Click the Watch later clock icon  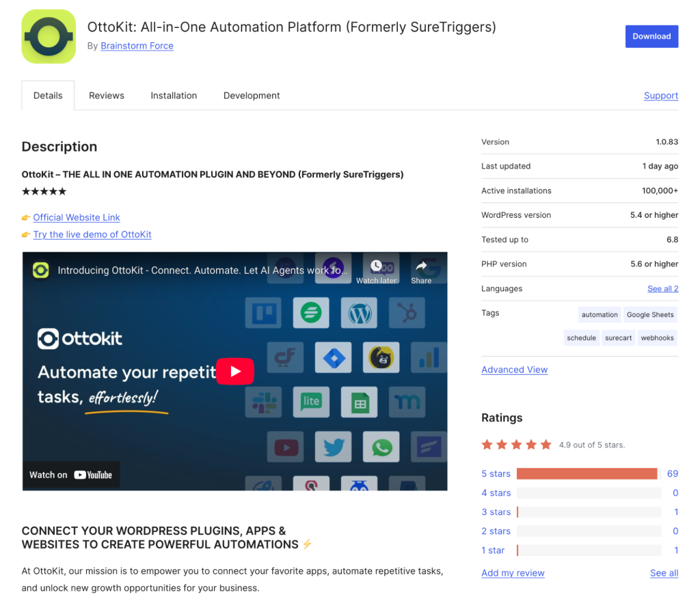click(x=376, y=266)
